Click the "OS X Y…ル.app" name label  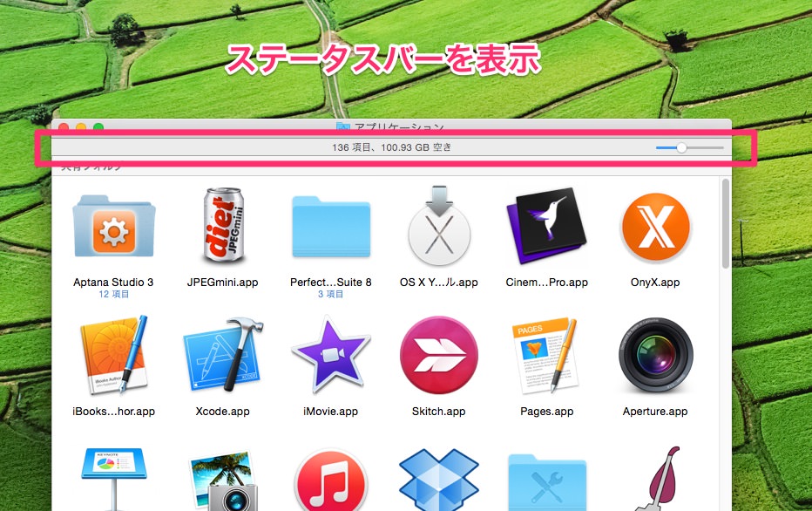(x=439, y=283)
